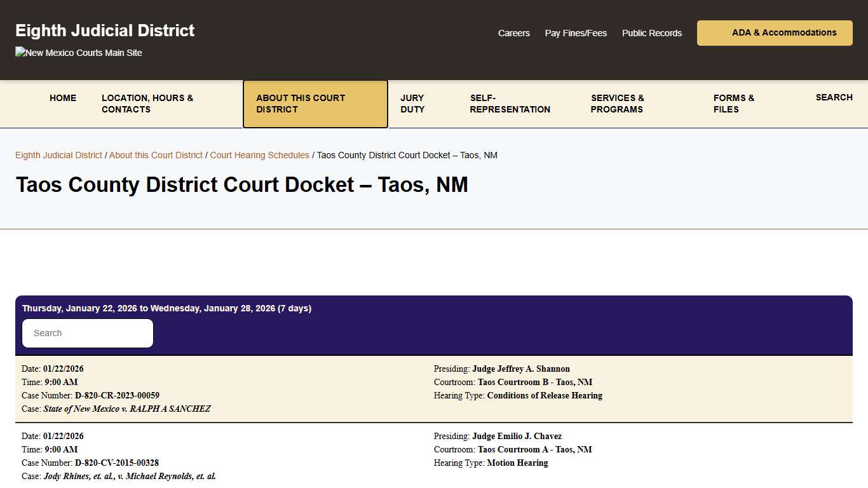
Task: Expand the Services & Programs menu
Action: tap(617, 104)
